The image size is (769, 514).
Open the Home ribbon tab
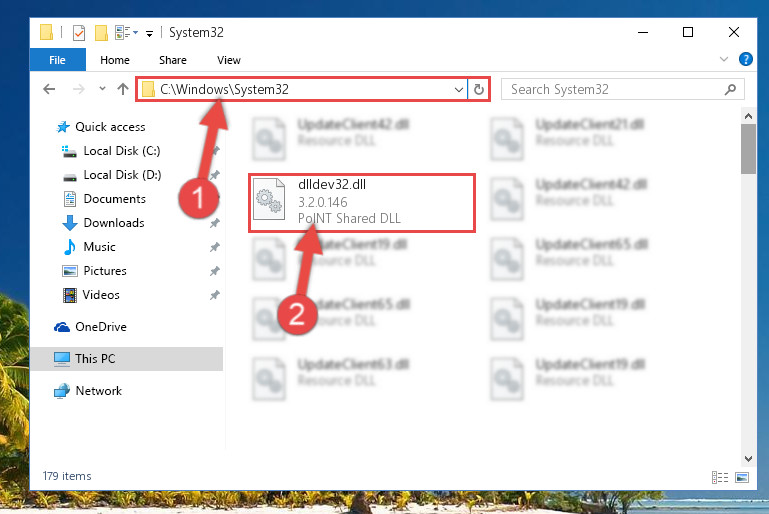(x=115, y=60)
